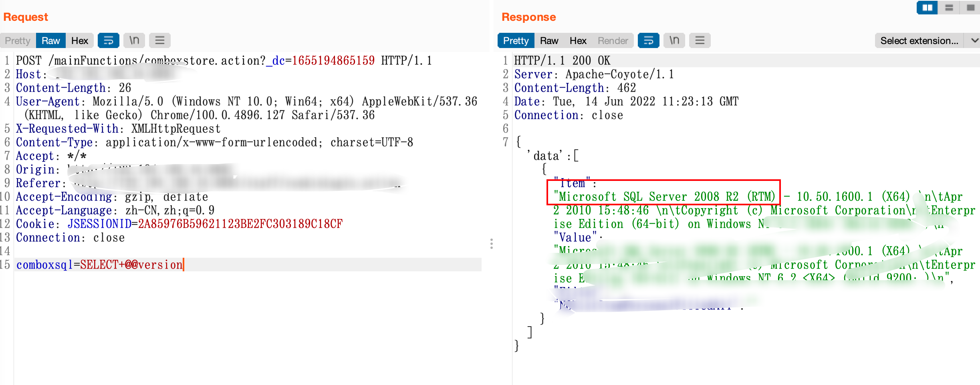Click the Request panel title
Screen dimensions: 980x385
tap(26, 17)
